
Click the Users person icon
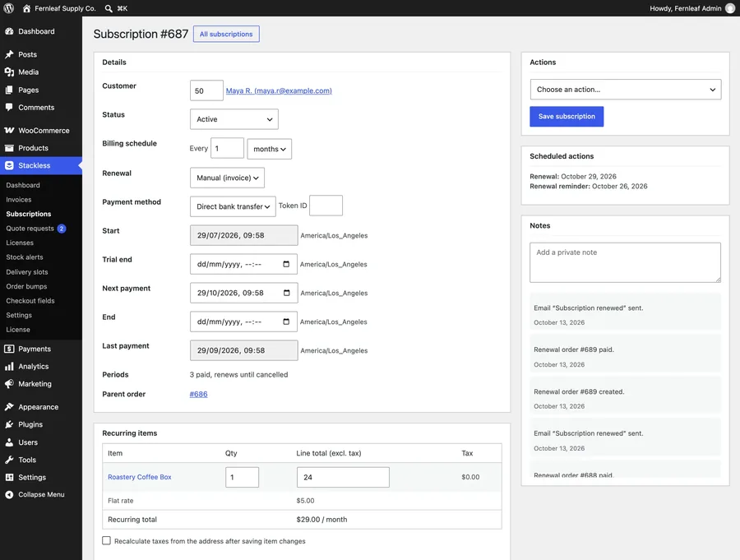pyautogui.click(x=9, y=442)
